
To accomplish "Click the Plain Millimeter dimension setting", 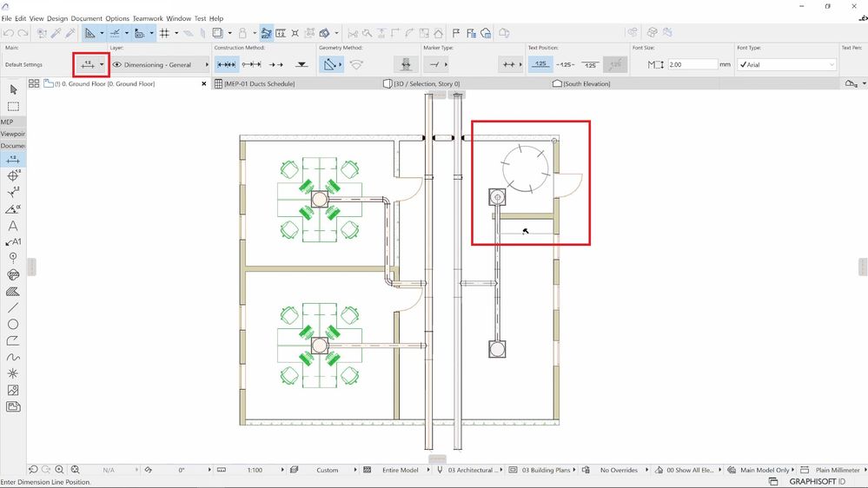I will [837, 470].
